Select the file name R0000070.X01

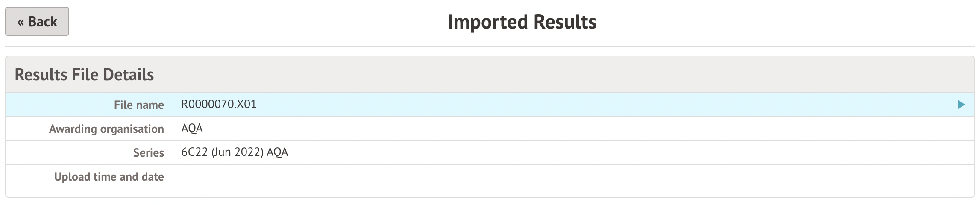[x=219, y=105]
